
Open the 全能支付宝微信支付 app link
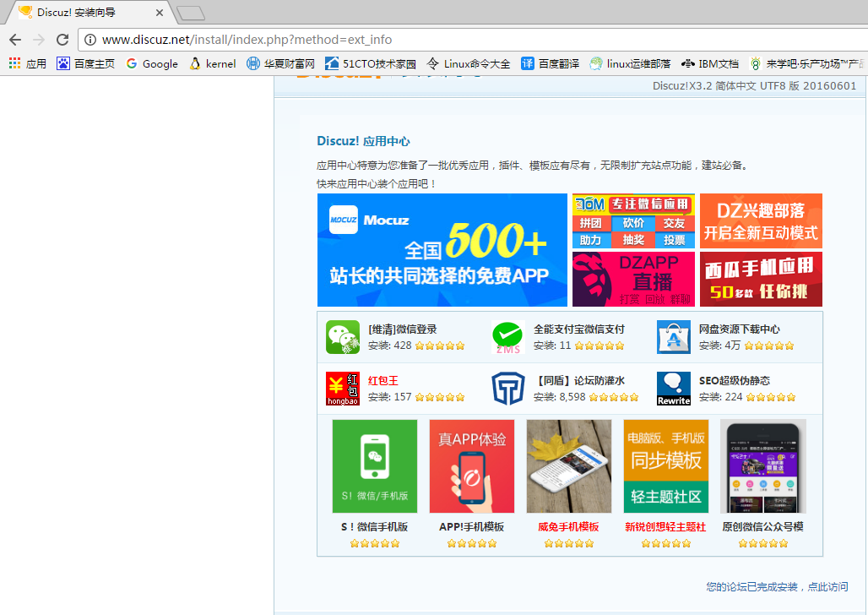579,329
